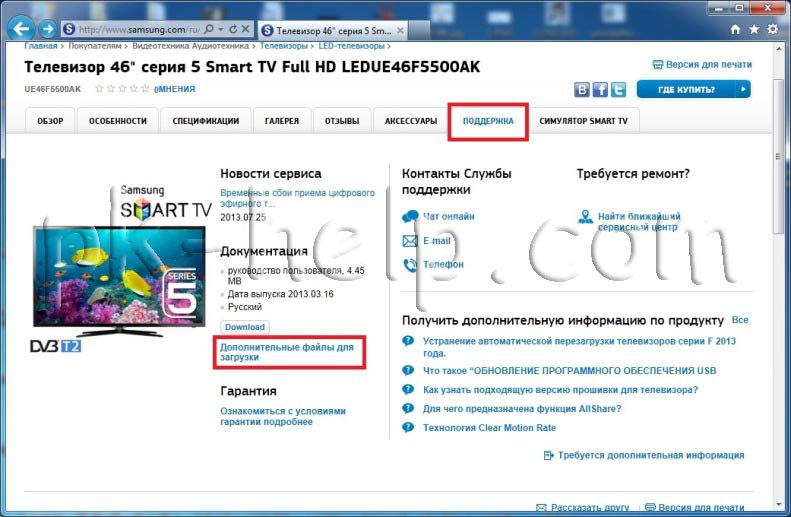
Task: Open news link Временные сбои приема цифрового
Action: [x=297, y=198]
